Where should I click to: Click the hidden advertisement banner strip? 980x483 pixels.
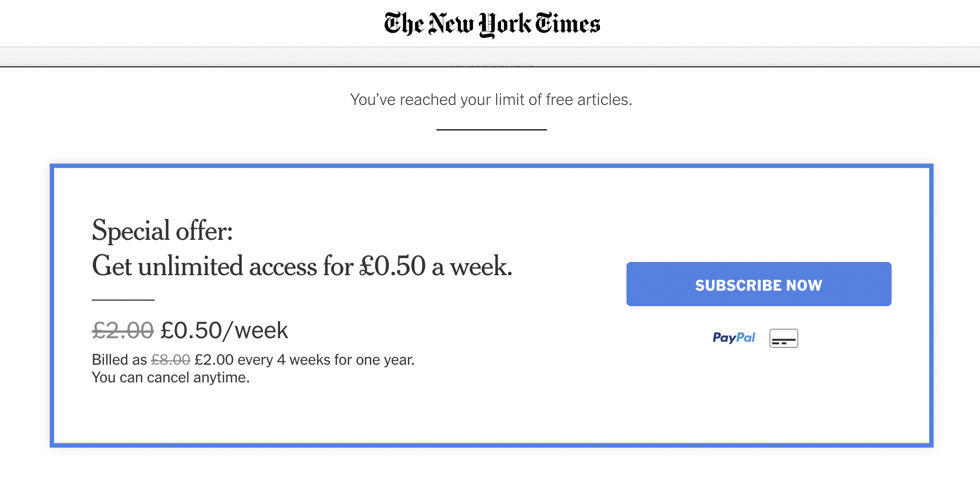pyautogui.click(x=491, y=57)
